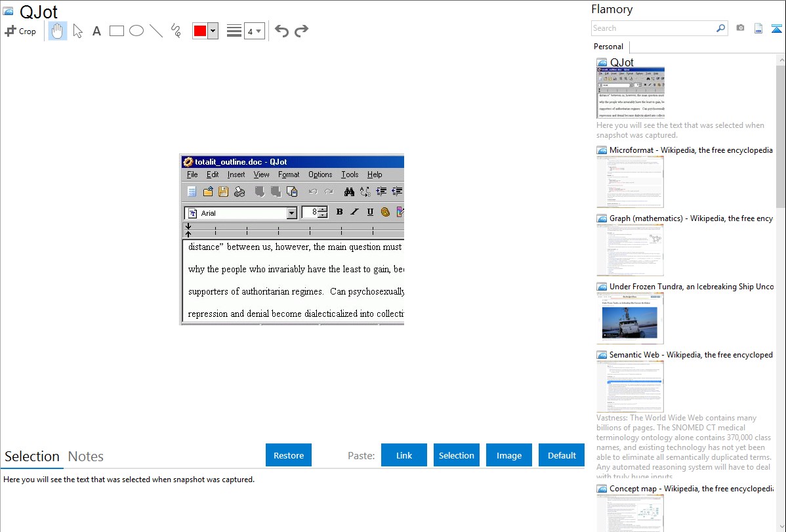Switch to the Notes tab
Screen dimensions: 786x532
coord(86,457)
